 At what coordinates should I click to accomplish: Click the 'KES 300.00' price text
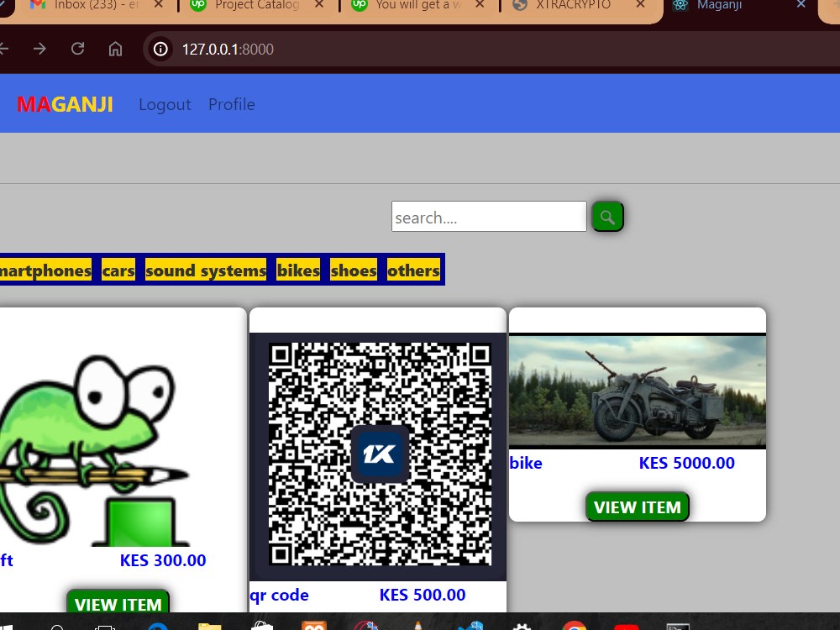pos(163,560)
